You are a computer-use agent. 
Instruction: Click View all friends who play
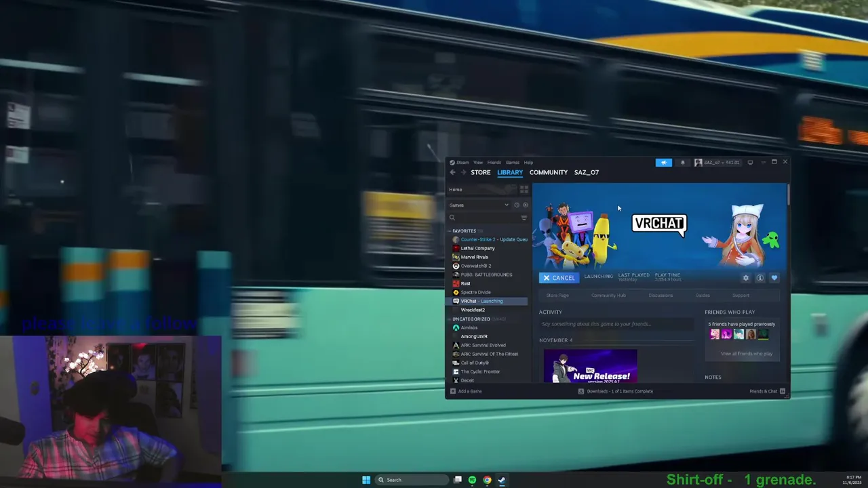(x=747, y=354)
